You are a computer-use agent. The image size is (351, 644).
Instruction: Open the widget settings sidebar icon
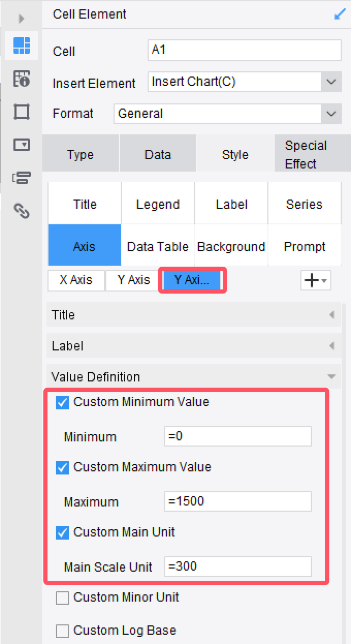[22, 145]
